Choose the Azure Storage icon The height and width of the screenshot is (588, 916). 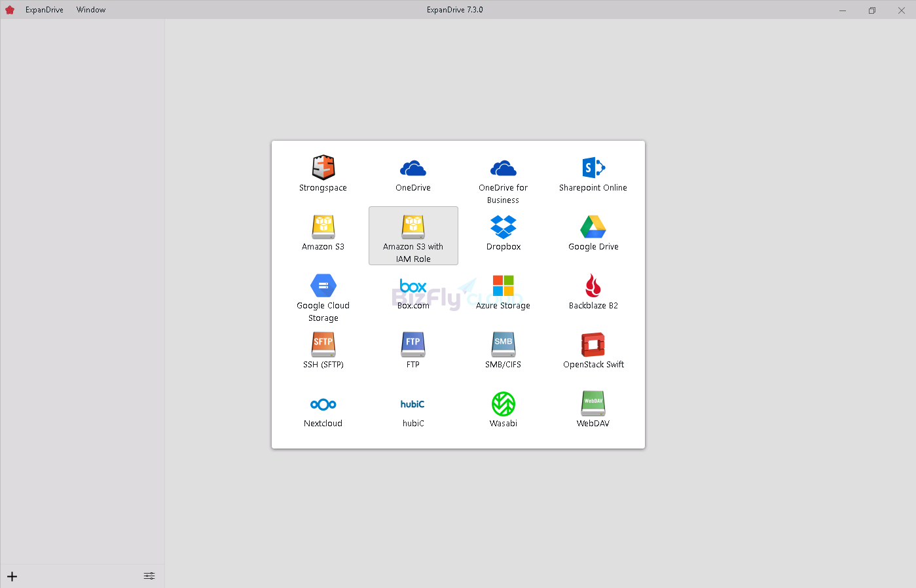(504, 285)
